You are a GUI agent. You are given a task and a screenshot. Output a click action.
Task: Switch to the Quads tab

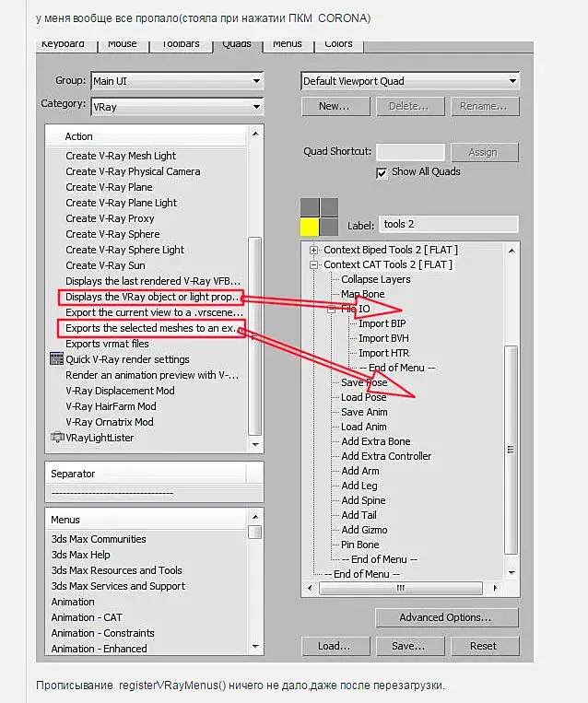(x=237, y=46)
